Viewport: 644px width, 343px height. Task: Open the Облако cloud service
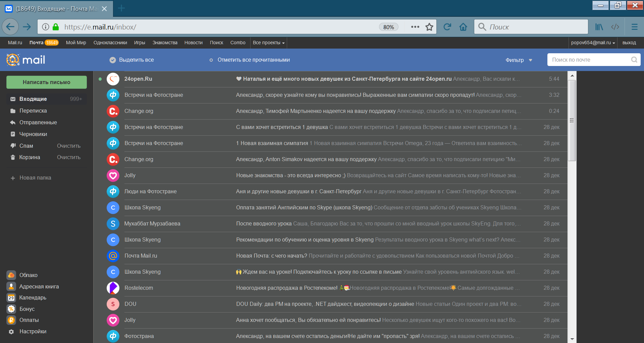[22, 275]
